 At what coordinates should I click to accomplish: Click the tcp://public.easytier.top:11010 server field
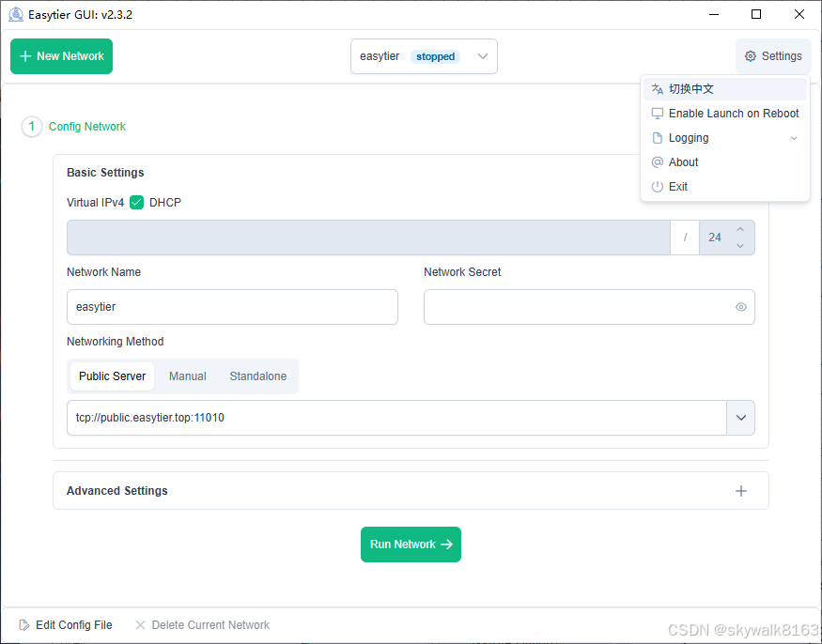coord(396,418)
